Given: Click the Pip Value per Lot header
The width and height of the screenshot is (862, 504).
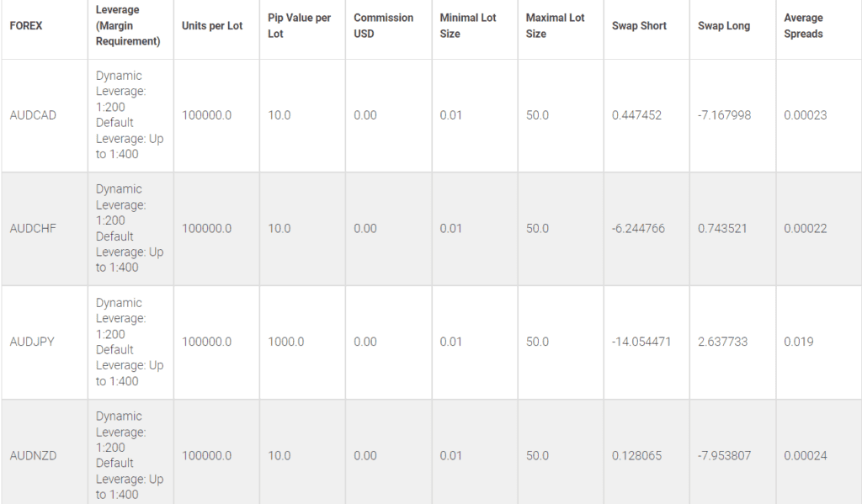Looking at the screenshot, I should click(299, 26).
